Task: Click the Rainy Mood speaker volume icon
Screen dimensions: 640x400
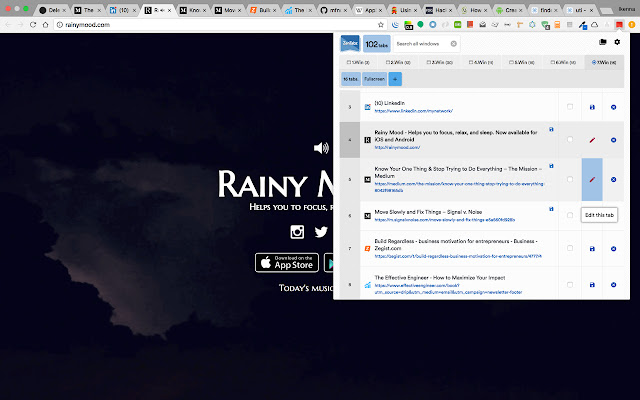Action: point(321,148)
